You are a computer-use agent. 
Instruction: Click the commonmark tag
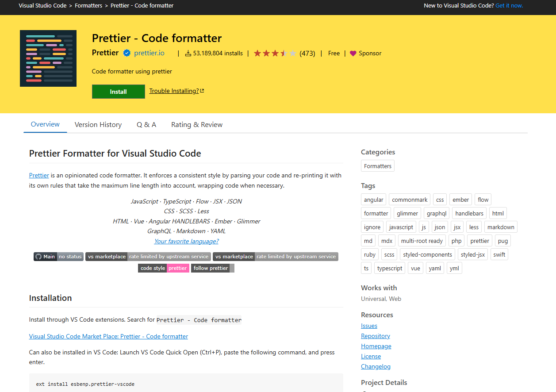pos(410,200)
